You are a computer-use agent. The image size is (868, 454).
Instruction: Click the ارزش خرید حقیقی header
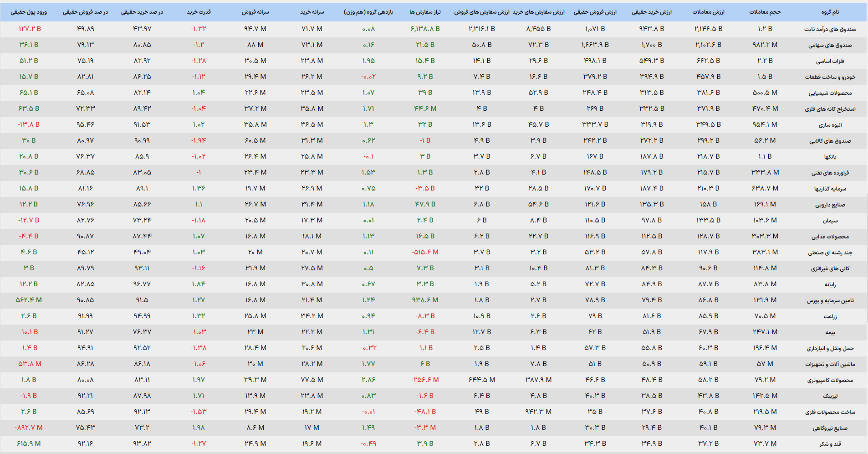pos(651,12)
